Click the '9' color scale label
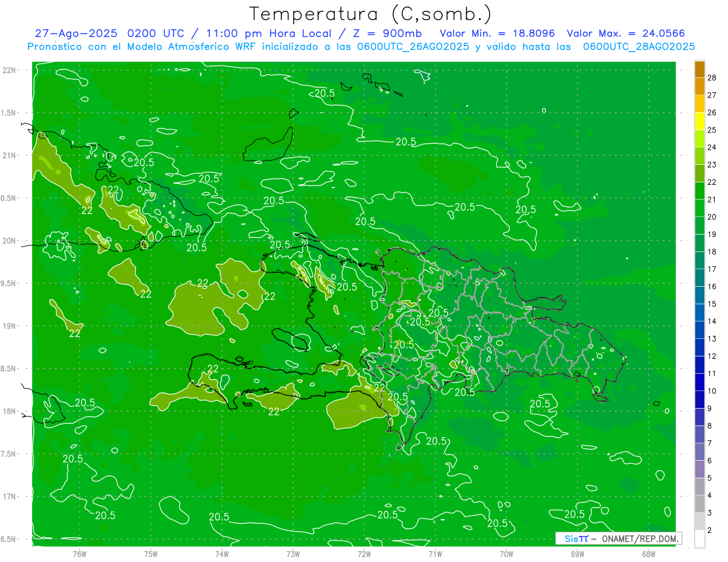The height and width of the screenshot is (562, 728). pos(710,409)
